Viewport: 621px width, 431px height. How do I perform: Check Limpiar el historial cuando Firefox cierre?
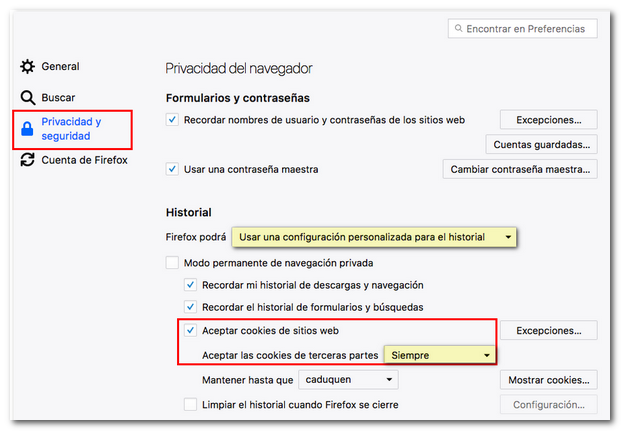[x=191, y=404]
